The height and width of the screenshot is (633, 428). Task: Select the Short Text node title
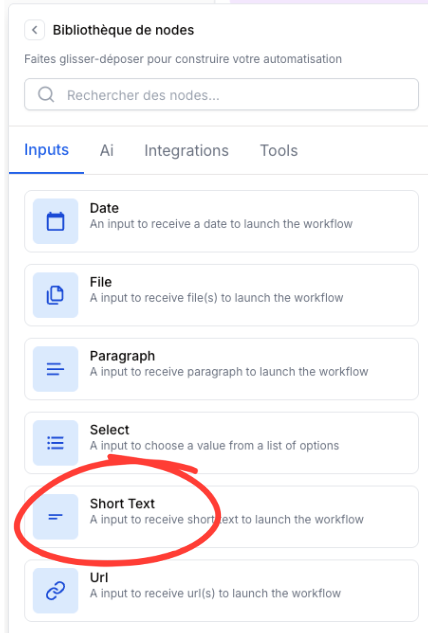[x=122, y=504]
